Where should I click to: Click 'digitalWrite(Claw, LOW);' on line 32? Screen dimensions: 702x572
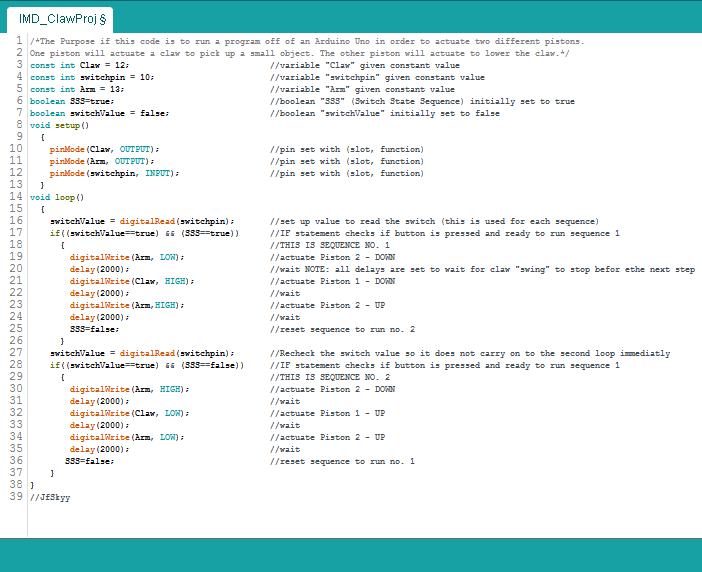point(129,414)
